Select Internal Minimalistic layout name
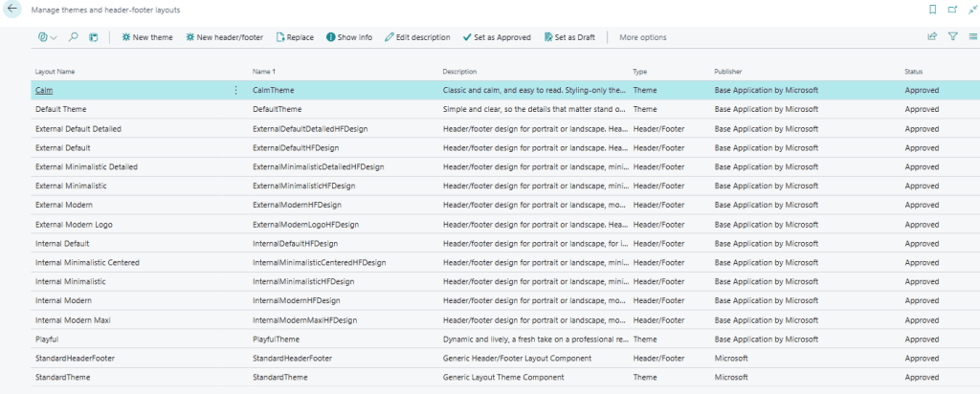This screenshot has height=394, width=980. [71, 281]
